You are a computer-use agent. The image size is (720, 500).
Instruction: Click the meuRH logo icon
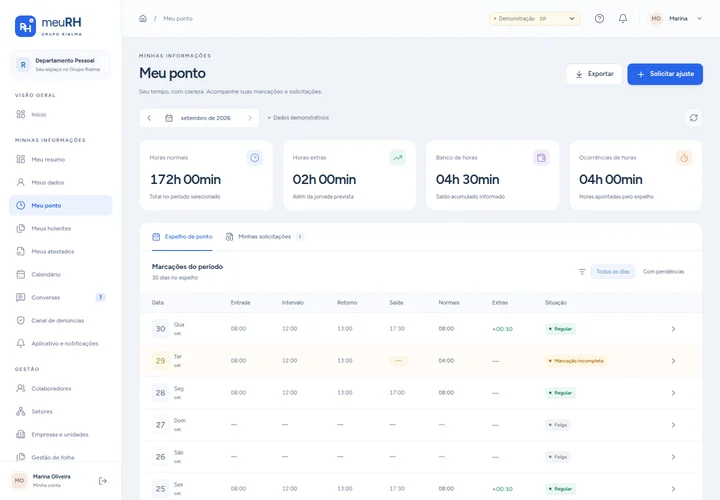coord(25,26)
